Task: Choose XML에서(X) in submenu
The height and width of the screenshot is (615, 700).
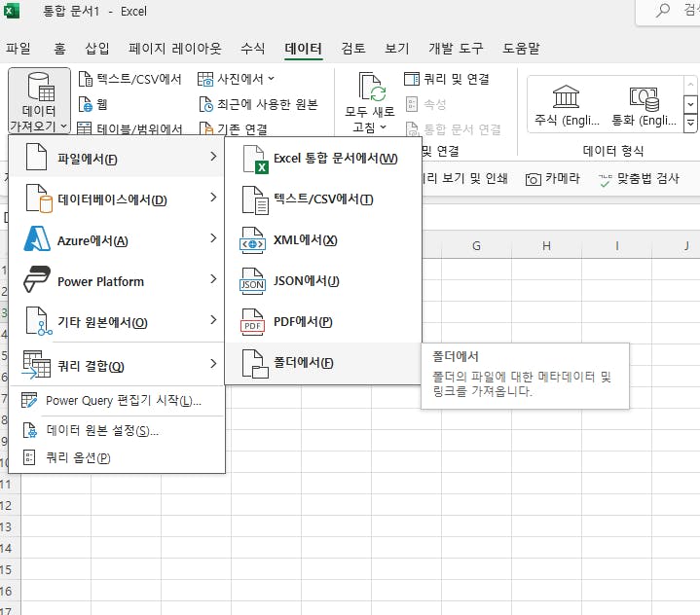Action: pyautogui.click(x=323, y=240)
